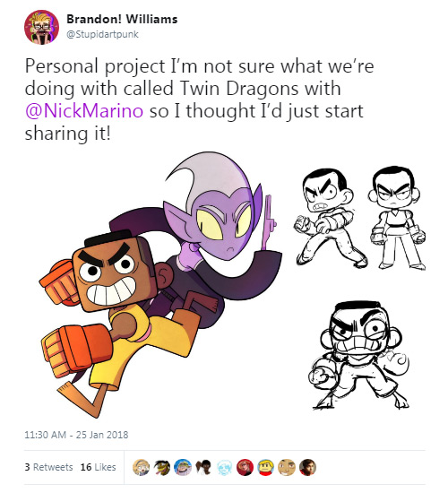
Task: Open first liker avatar with blonde cartoon
Action: click(142, 467)
